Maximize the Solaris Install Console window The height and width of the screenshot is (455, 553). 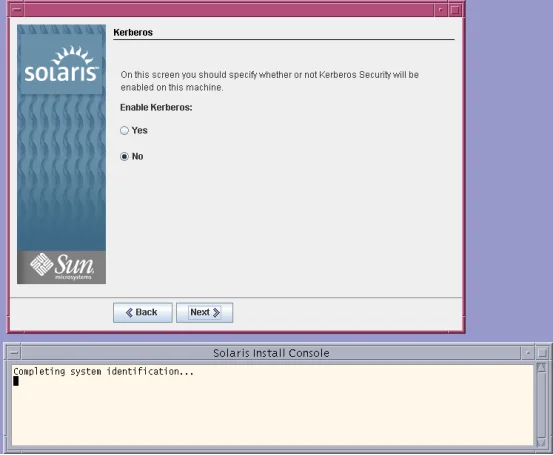click(x=542, y=353)
